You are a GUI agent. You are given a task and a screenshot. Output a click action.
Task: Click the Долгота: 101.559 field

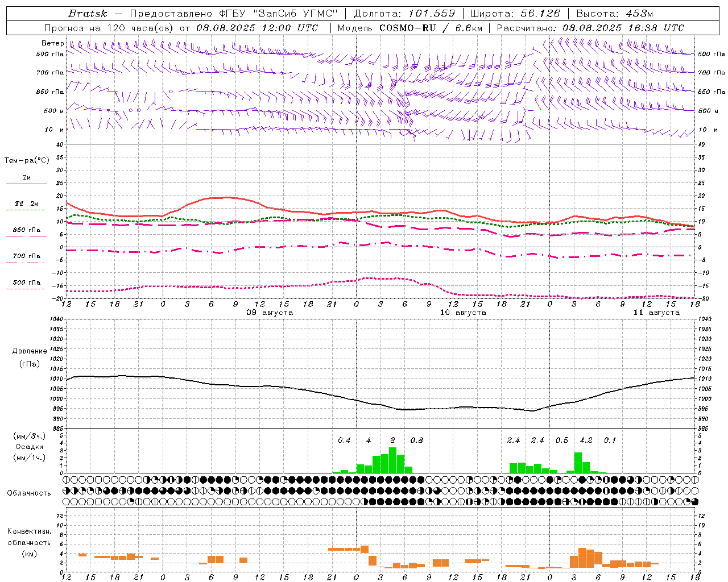pos(404,14)
